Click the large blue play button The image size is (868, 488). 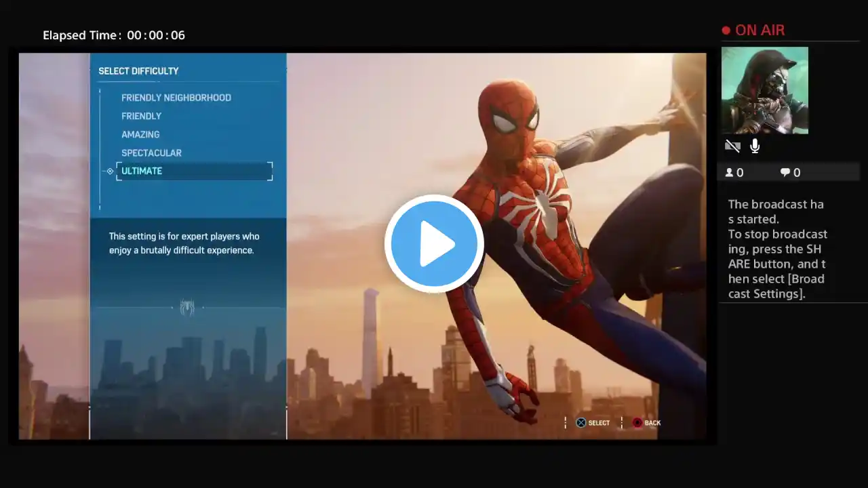coord(434,244)
